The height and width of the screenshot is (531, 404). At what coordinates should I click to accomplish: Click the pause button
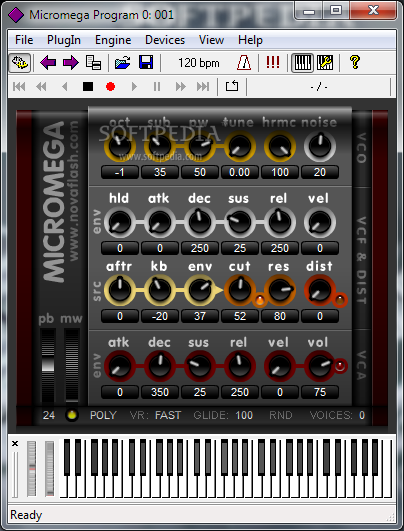(x=157, y=87)
